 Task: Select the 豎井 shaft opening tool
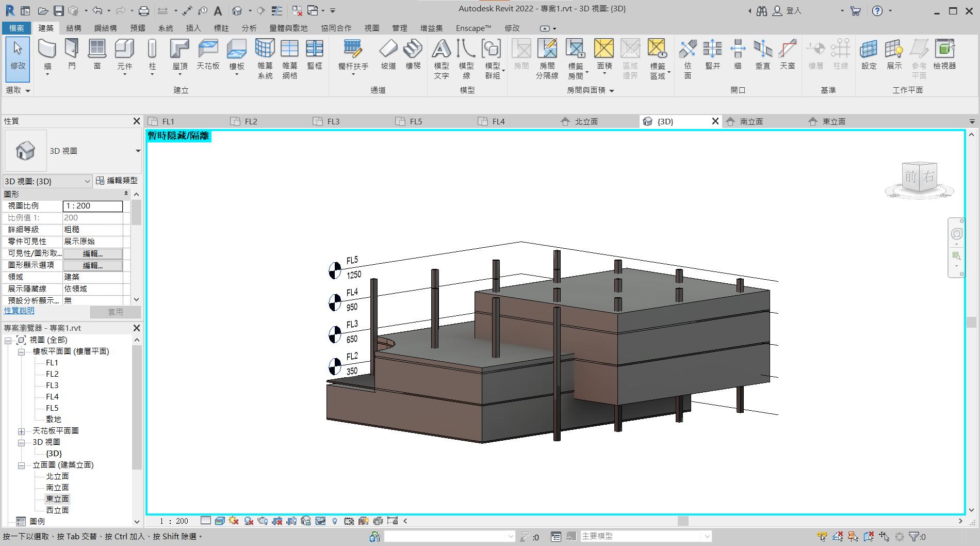712,55
